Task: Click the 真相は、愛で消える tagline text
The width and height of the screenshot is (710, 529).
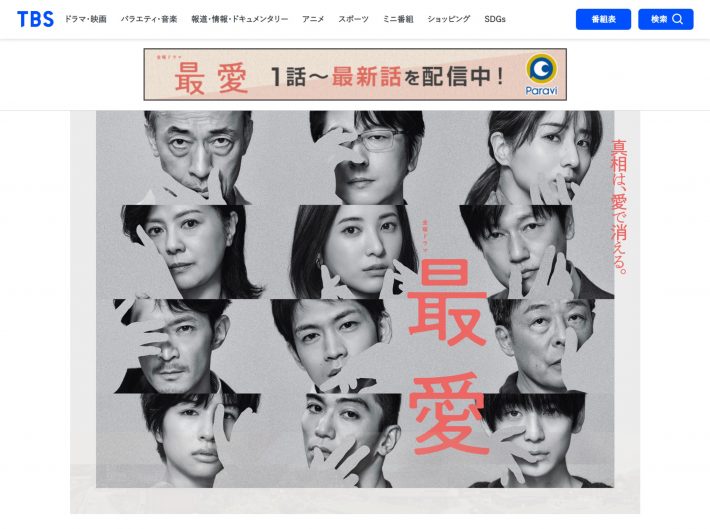Action: tap(619, 207)
